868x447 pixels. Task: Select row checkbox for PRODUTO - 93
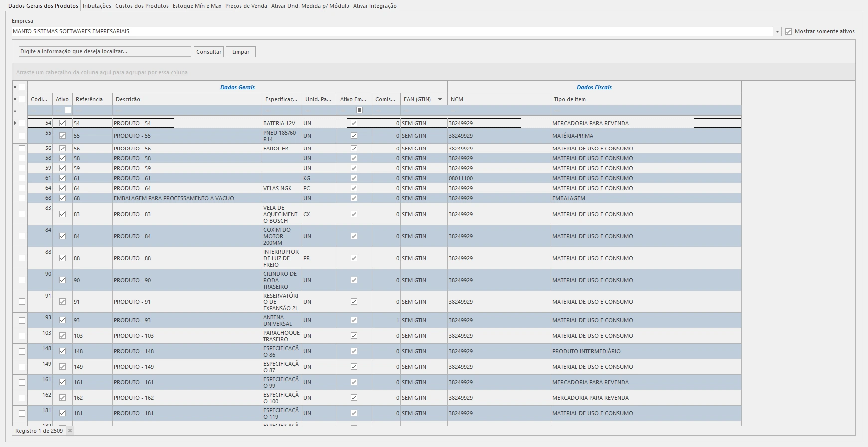(22, 320)
